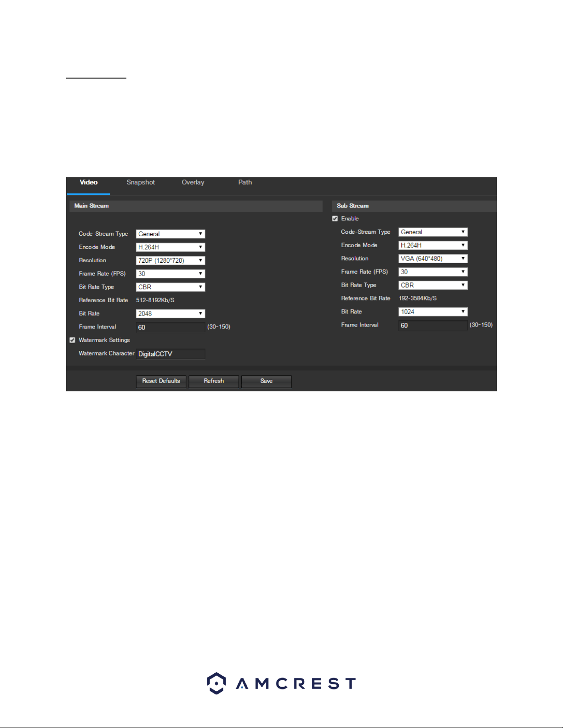563x728 pixels.
Task: Click Main Stream Frame Interval field
Action: point(171,327)
